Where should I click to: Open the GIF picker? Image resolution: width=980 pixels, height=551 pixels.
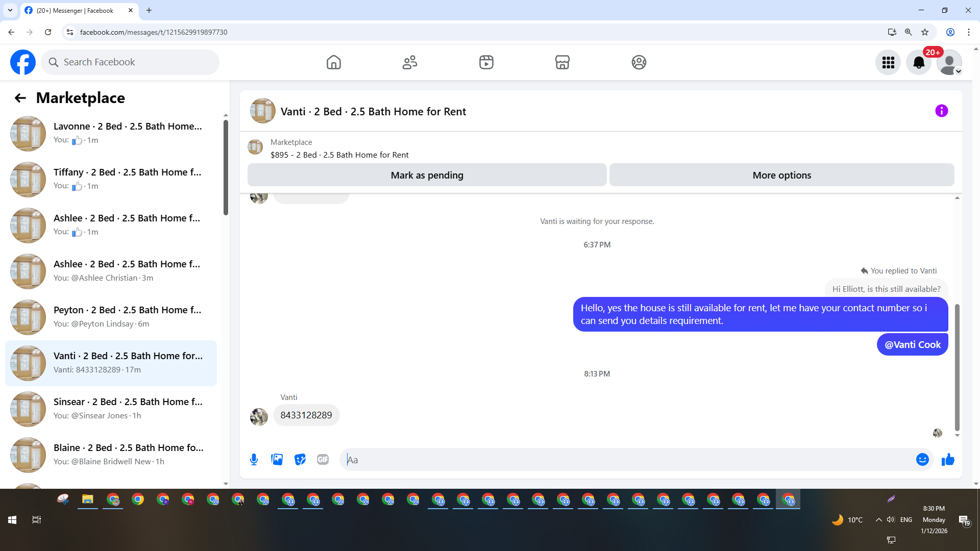(x=323, y=460)
